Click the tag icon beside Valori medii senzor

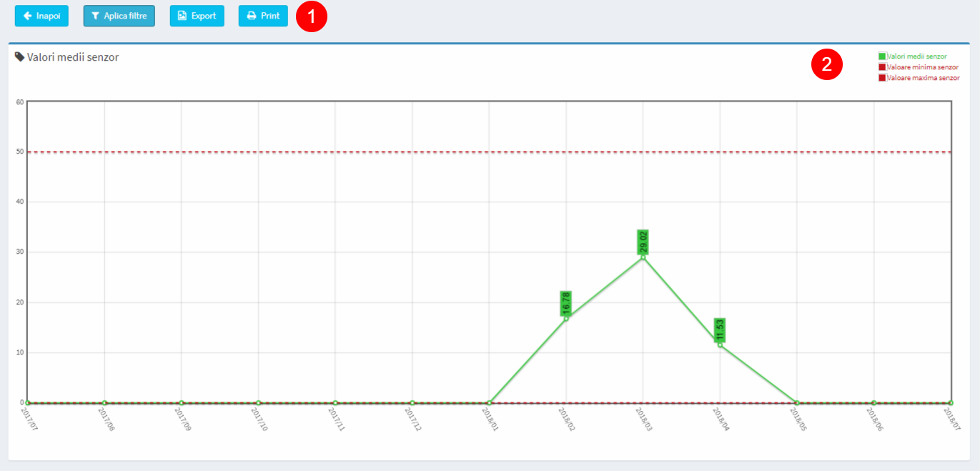pos(19,56)
